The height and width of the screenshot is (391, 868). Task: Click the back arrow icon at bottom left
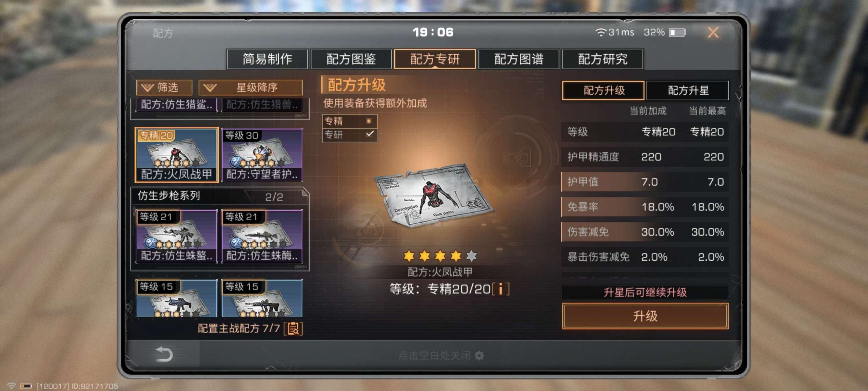pos(164,354)
